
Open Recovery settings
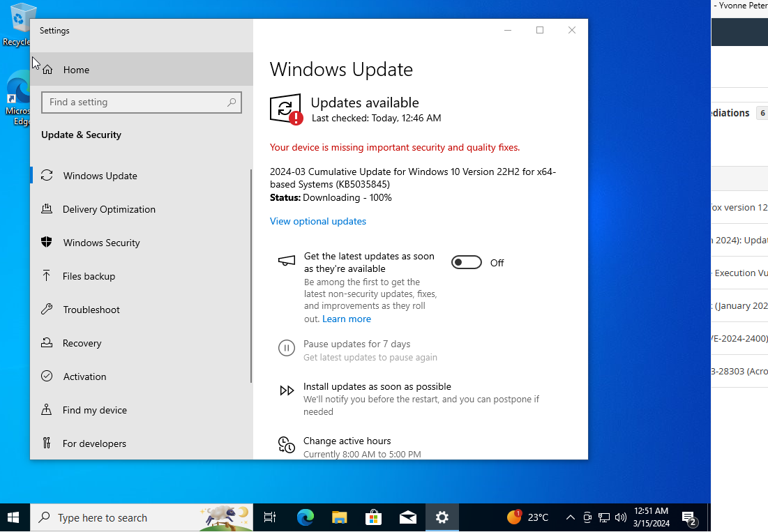(142, 343)
